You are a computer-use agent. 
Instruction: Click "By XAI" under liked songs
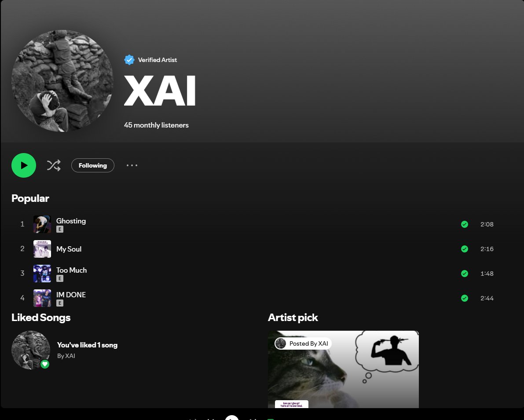pos(66,356)
